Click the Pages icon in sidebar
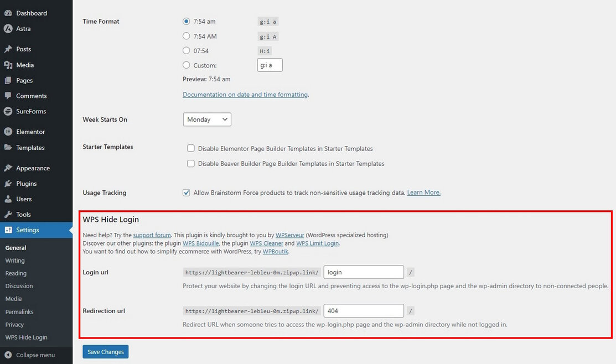The image size is (616, 364). tap(8, 81)
